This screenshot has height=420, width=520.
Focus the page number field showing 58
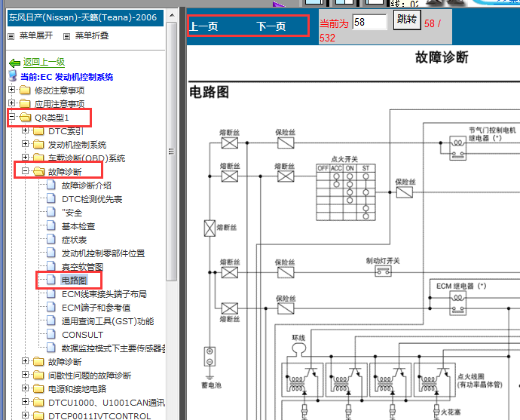(369, 22)
